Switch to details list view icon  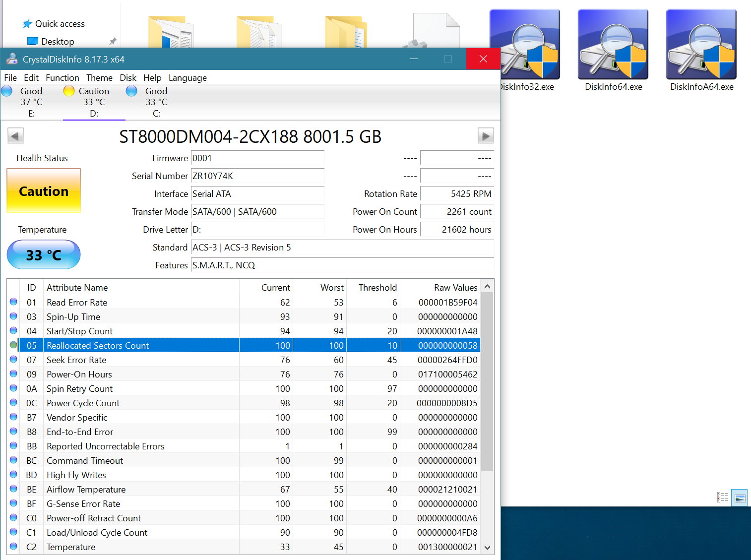pos(722,498)
